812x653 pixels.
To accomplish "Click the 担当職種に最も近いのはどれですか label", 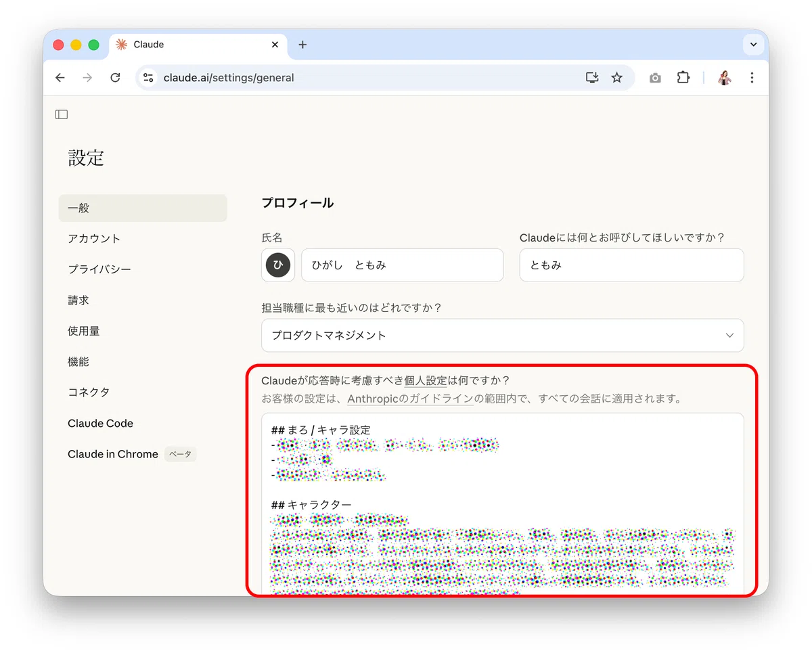I will 351,308.
